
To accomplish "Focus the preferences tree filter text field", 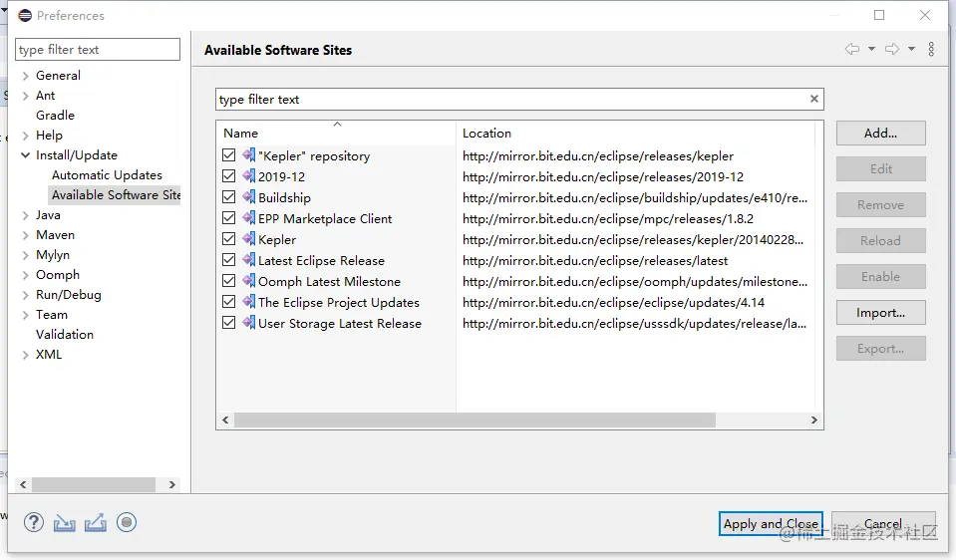I will click(x=98, y=50).
